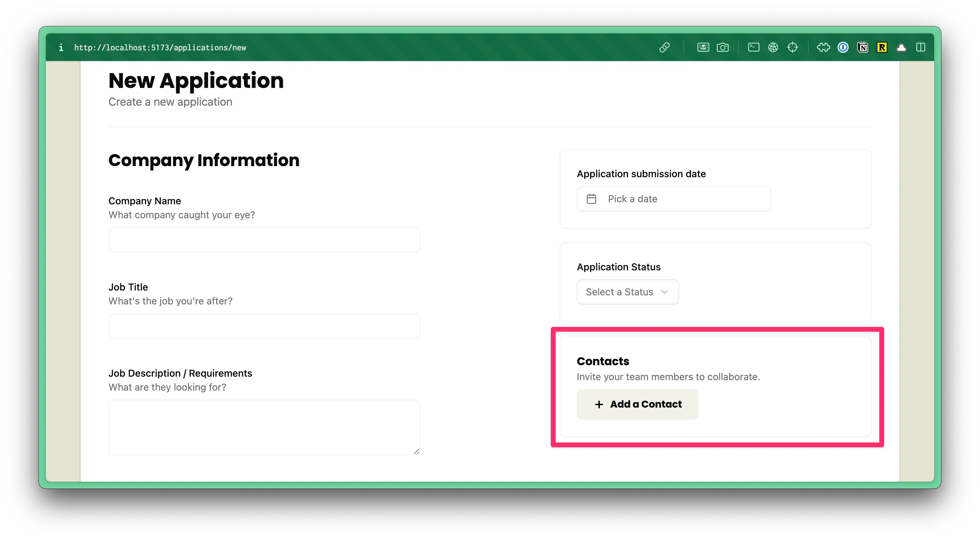Screen dimensions: 980x540
Task: Click the 1Password extension icon
Action: (x=843, y=48)
